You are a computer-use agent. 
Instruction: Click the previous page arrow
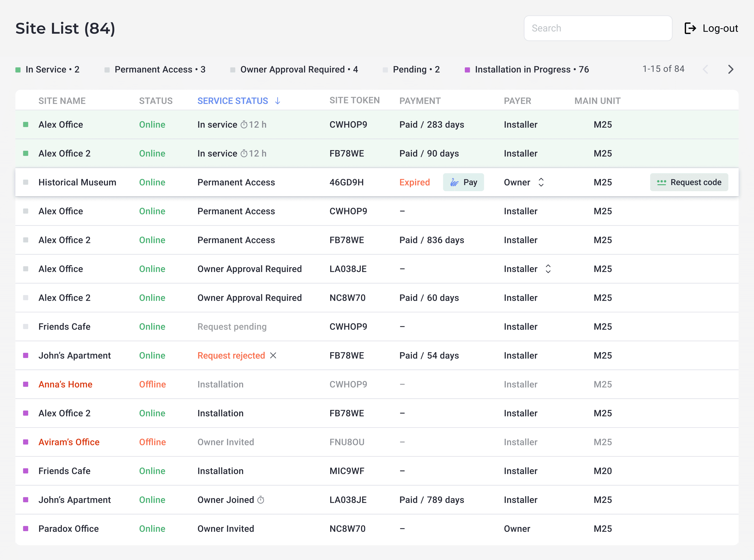click(x=706, y=69)
